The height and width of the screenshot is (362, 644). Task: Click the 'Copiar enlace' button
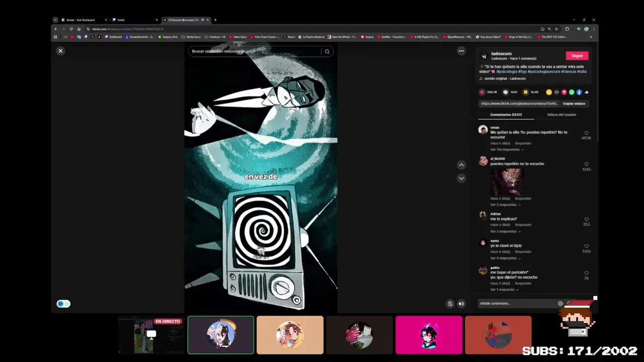pos(574,104)
